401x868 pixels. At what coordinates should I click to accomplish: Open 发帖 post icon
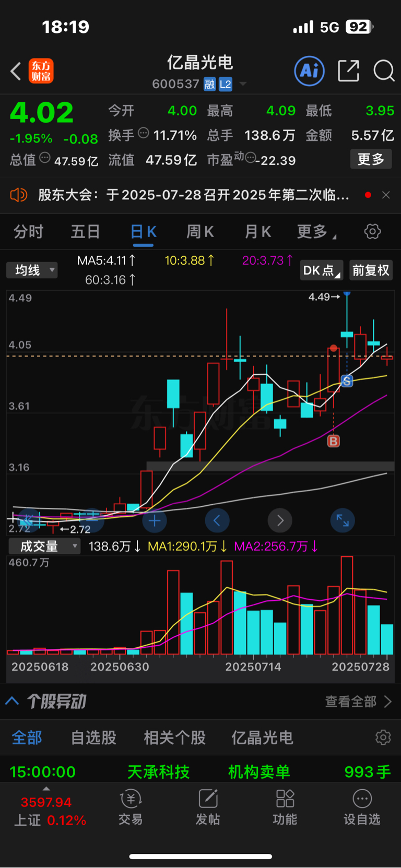coord(208,807)
